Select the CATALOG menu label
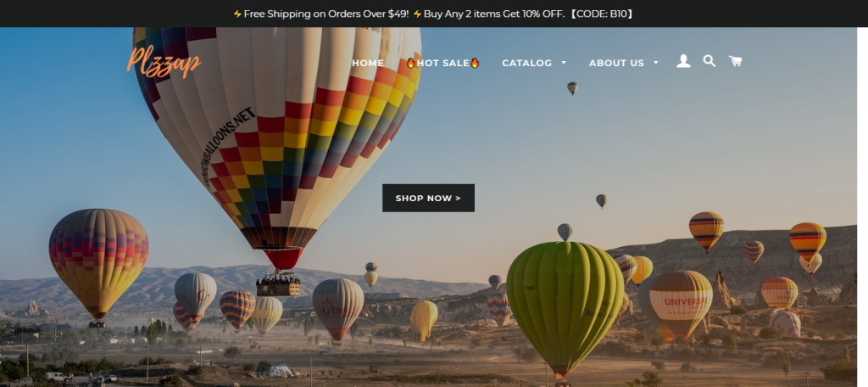Screen dimensions: 868x387 (526, 63)
